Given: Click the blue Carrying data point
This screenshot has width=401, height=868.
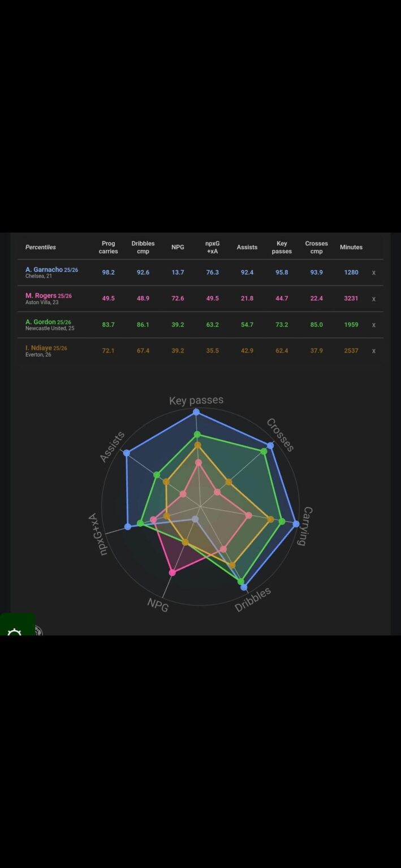Looking at the screenshot, I should [295, 524].
